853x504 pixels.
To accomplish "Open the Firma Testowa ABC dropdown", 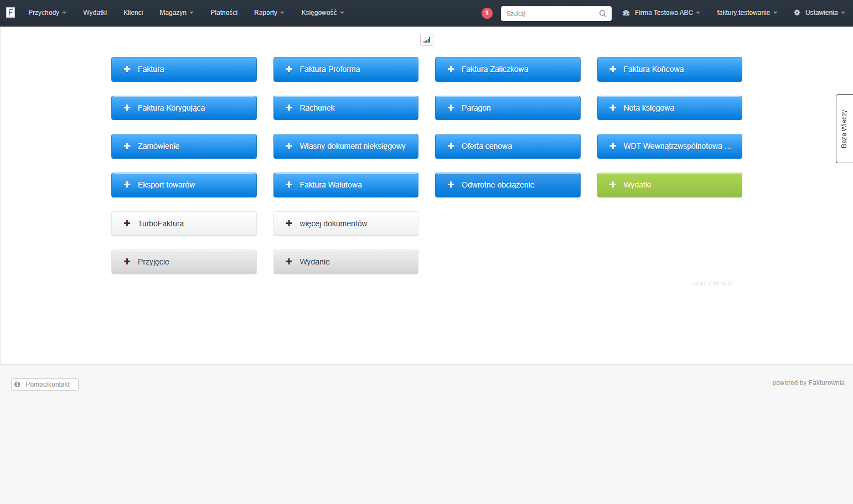I will pyautogui.click(x=661, y=13).
